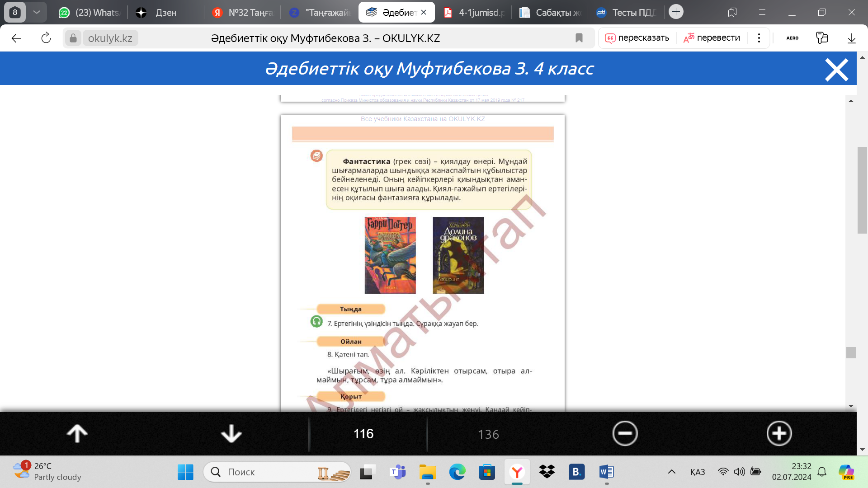Click the перевести translate button
868x488 pixels.
coord(712,38)
